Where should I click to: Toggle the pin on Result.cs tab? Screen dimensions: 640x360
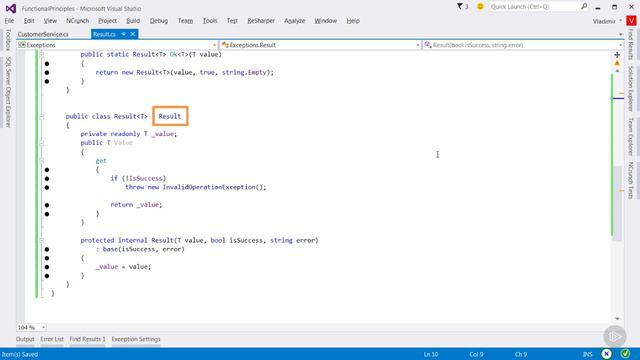pyautogui.click(x=123, y=34)
